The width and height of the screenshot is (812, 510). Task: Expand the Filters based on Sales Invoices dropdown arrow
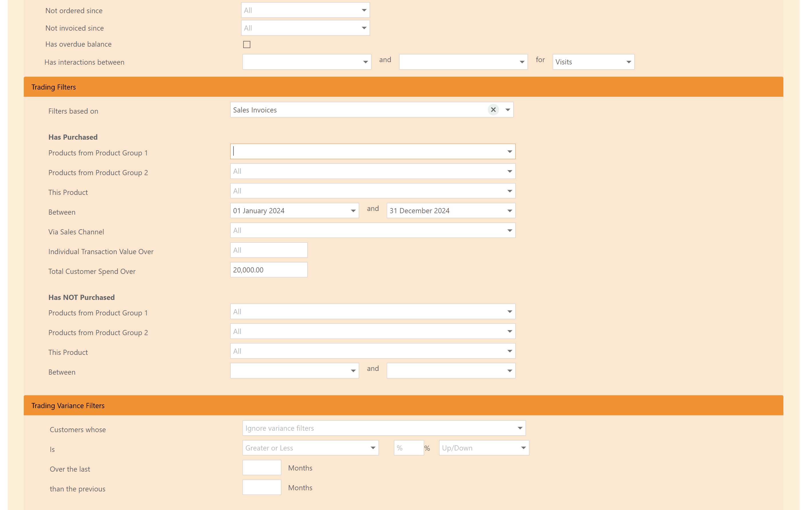coord(508,110)
